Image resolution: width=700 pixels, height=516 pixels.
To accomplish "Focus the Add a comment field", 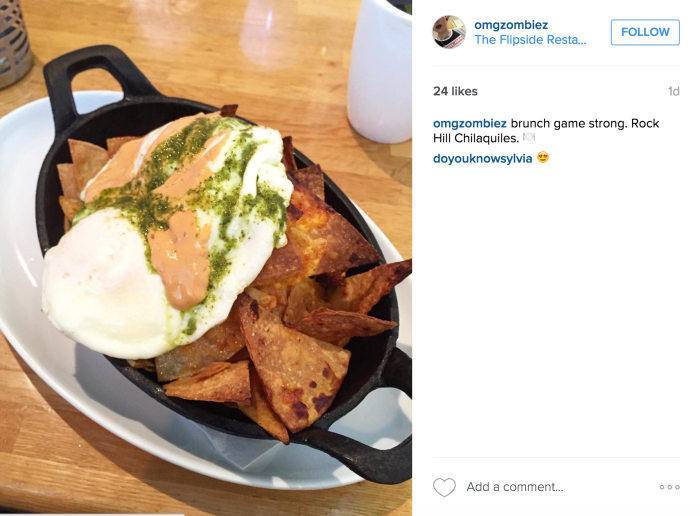I will (x=515, y=487).
